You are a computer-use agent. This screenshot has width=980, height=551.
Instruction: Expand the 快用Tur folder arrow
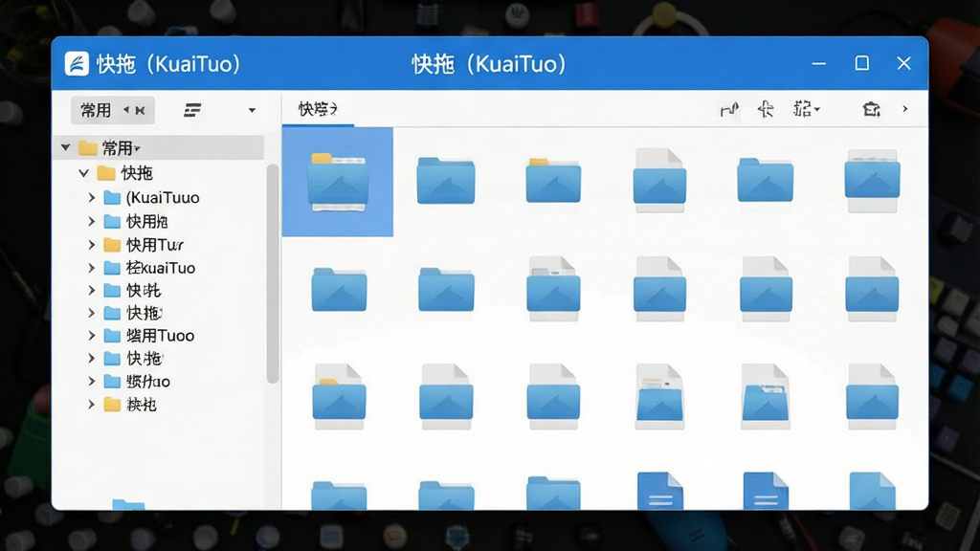[x=92, y=244]
